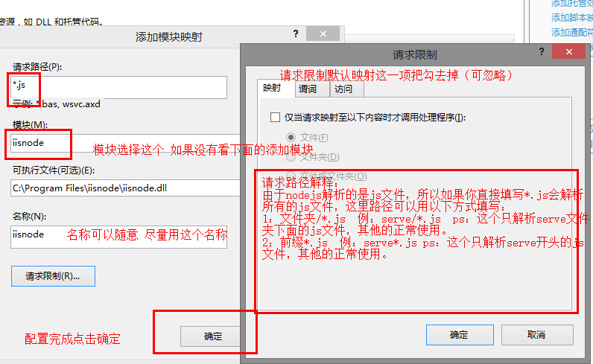Select the 文件夹(D) radio button

pyautogui.click(x=291, y=157)
